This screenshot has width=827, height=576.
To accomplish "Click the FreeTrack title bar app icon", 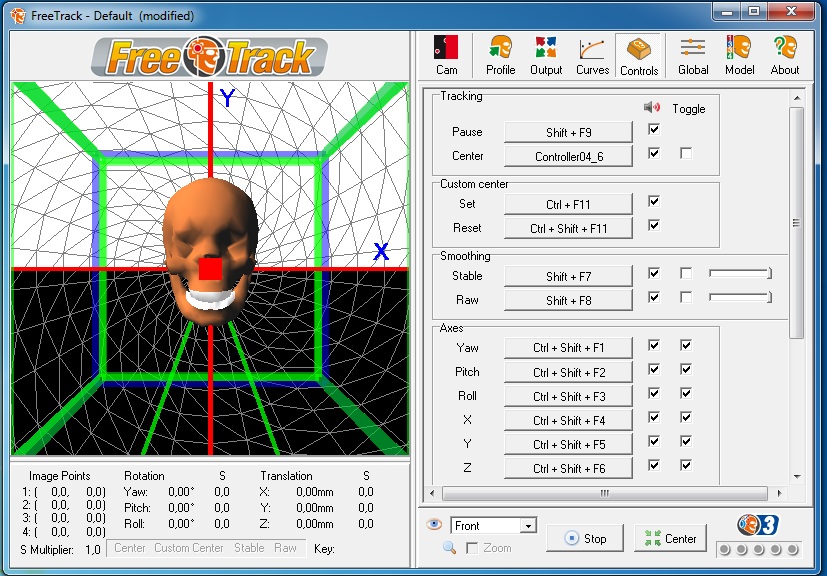I will pos(17,15).
